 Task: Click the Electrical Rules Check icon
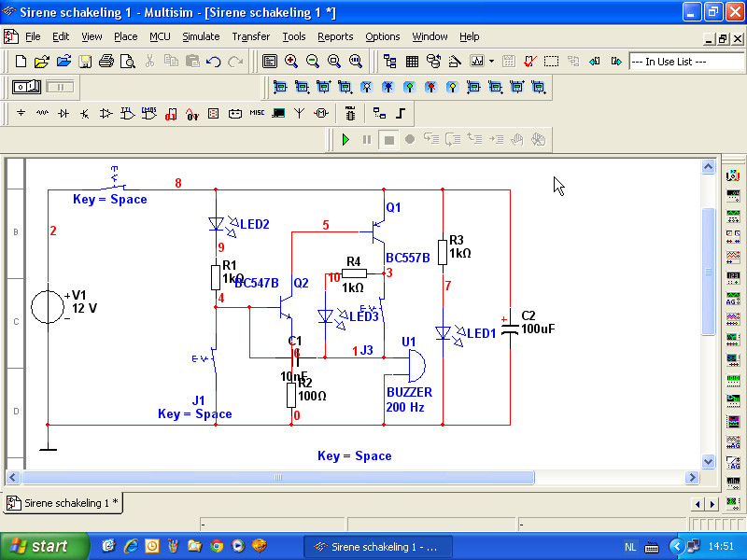click(529, 62)
